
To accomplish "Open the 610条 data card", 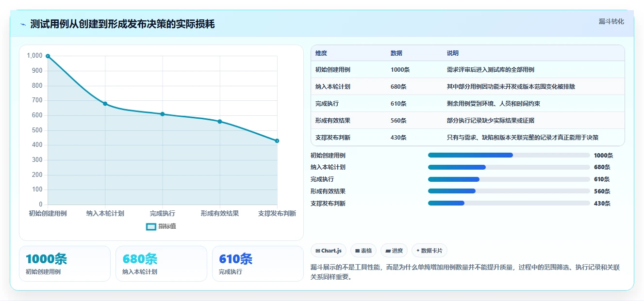I will click(x=258, y=264).
